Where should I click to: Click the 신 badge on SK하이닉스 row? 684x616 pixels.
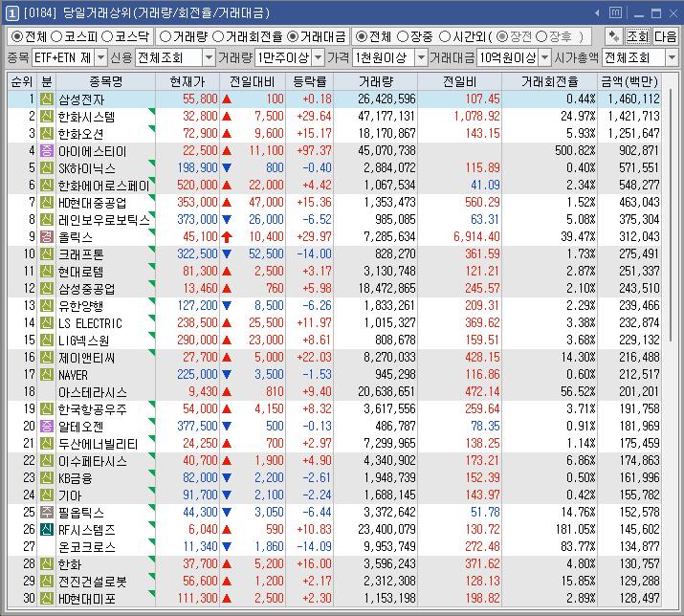pyautogui.click(x=47, y=168)
